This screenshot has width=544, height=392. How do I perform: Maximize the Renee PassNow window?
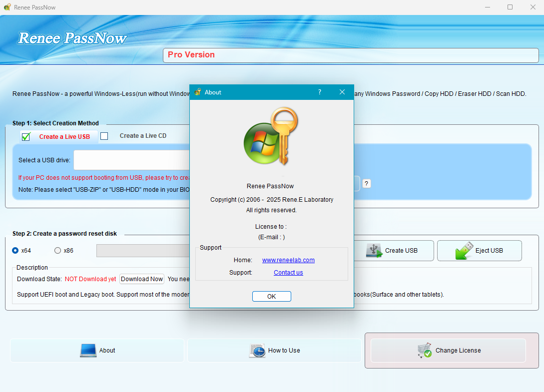[510, 7]
